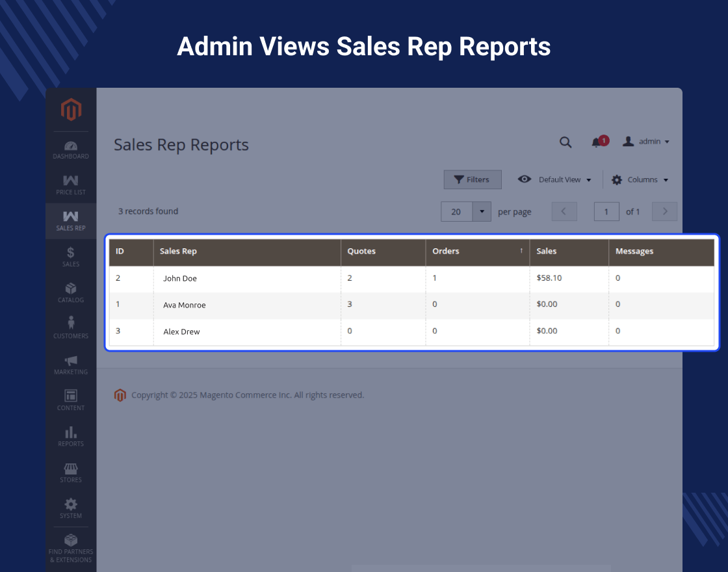Open the Stores sidebar icon
728x572 pixels.
click(x=71, y=473)
